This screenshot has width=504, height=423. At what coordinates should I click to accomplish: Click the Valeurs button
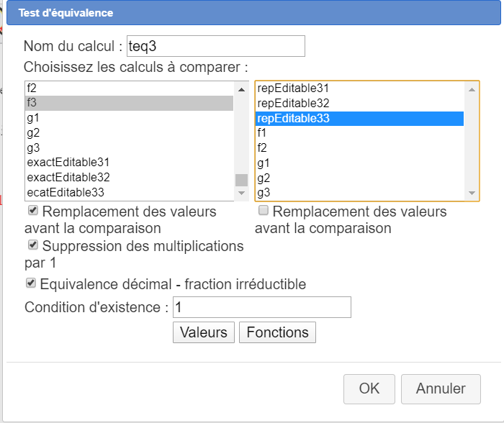click(x=204, y=332)
